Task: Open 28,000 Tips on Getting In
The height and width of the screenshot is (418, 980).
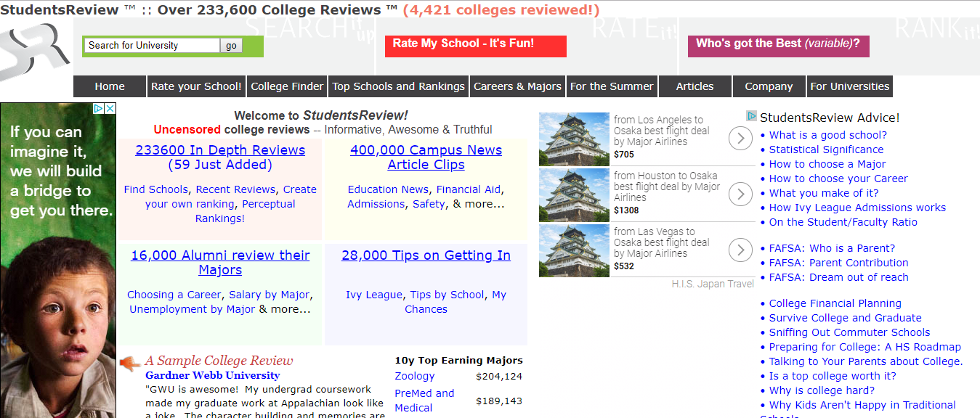Action: tap(426, 255)
